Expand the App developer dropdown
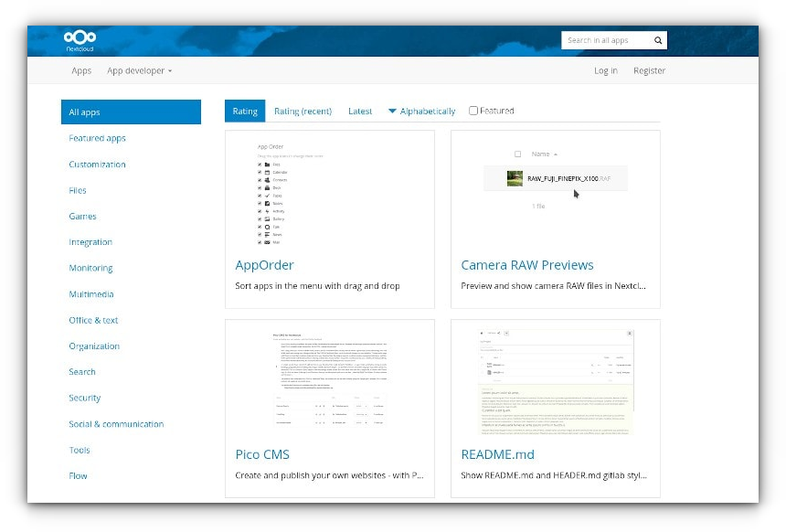 pyautogui.click(x=139, y=70)
